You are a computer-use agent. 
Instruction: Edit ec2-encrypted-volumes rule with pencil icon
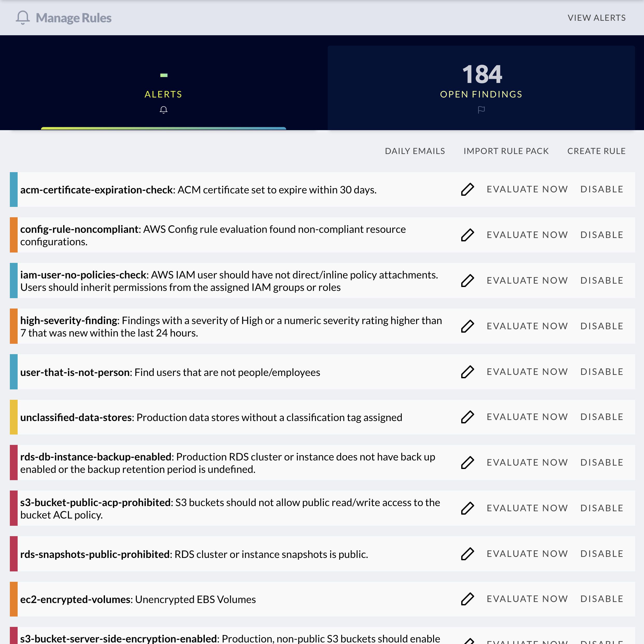coord(467,599)
